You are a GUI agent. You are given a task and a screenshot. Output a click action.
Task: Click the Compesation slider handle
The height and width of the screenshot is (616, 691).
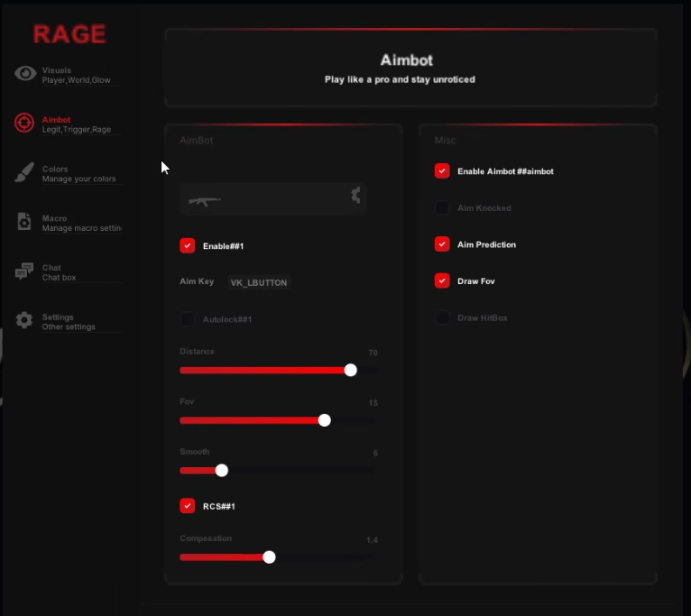[269, 556]
